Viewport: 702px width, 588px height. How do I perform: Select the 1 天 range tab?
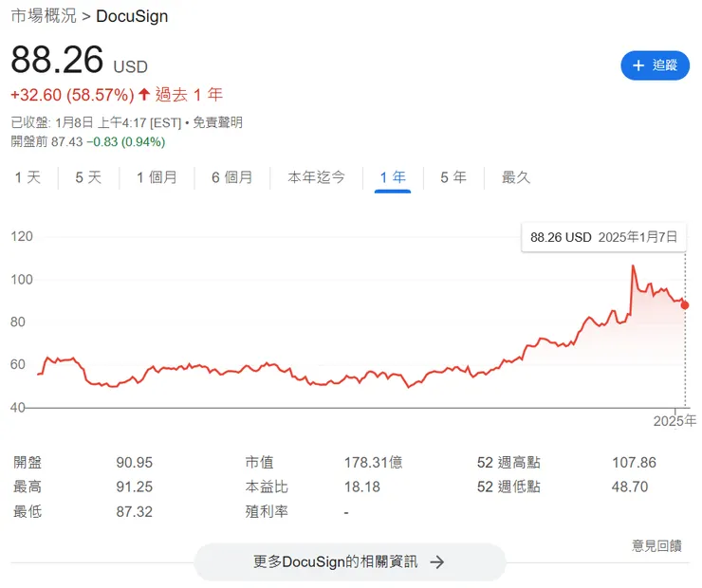click(x=28, y=177)
